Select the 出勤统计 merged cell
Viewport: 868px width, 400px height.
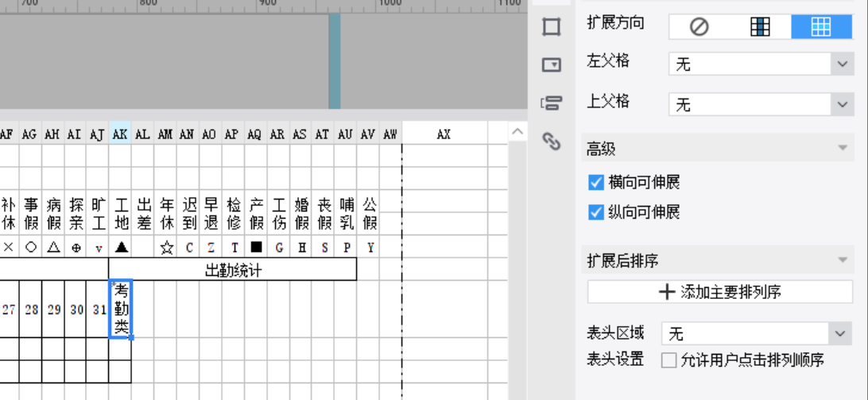pyautogui.click(x=233, y=270)
